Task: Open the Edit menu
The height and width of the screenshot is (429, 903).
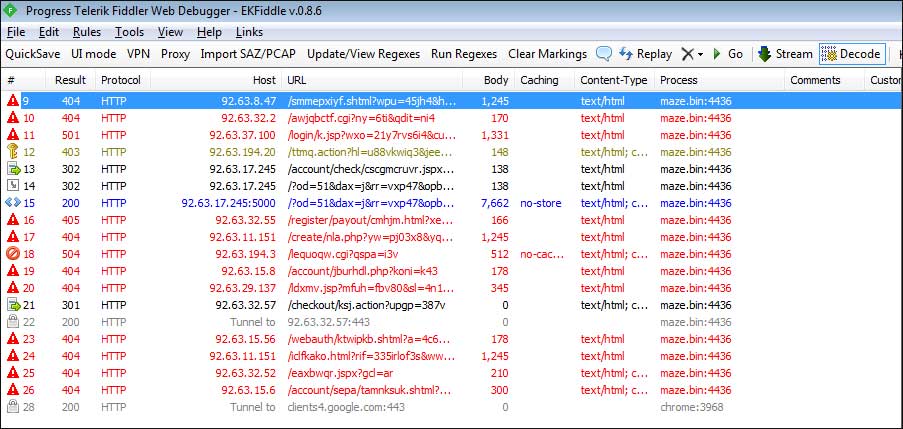Action: pyautogui.click(x=49, y=32)
